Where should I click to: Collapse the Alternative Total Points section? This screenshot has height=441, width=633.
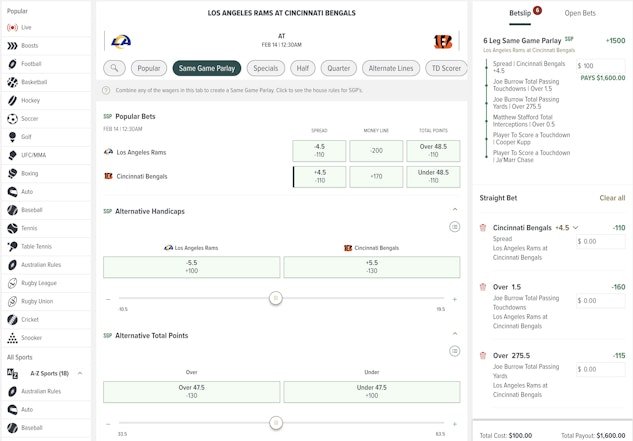coord(455,335)
